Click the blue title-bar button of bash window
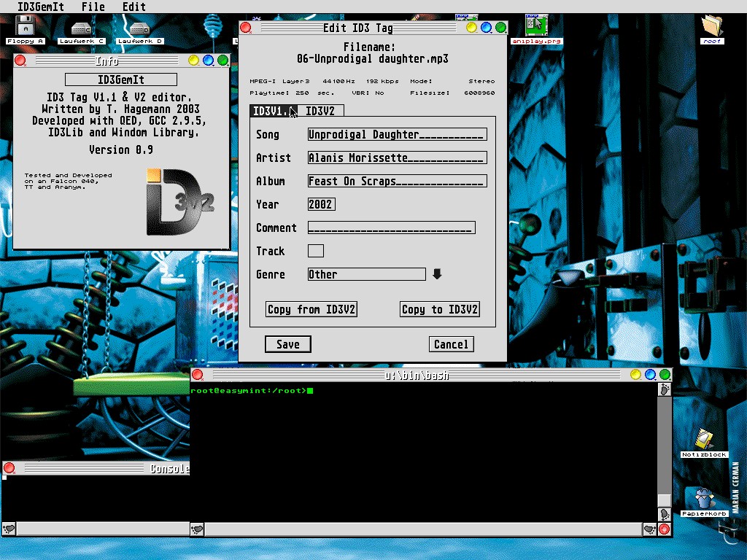 pos(650,374)
